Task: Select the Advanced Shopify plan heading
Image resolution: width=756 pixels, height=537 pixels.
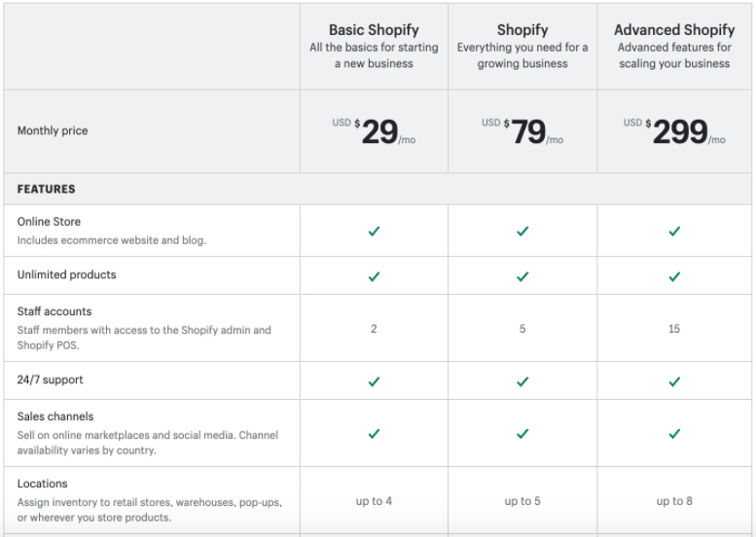Action: pyautogui.click(x=674, y=30)
